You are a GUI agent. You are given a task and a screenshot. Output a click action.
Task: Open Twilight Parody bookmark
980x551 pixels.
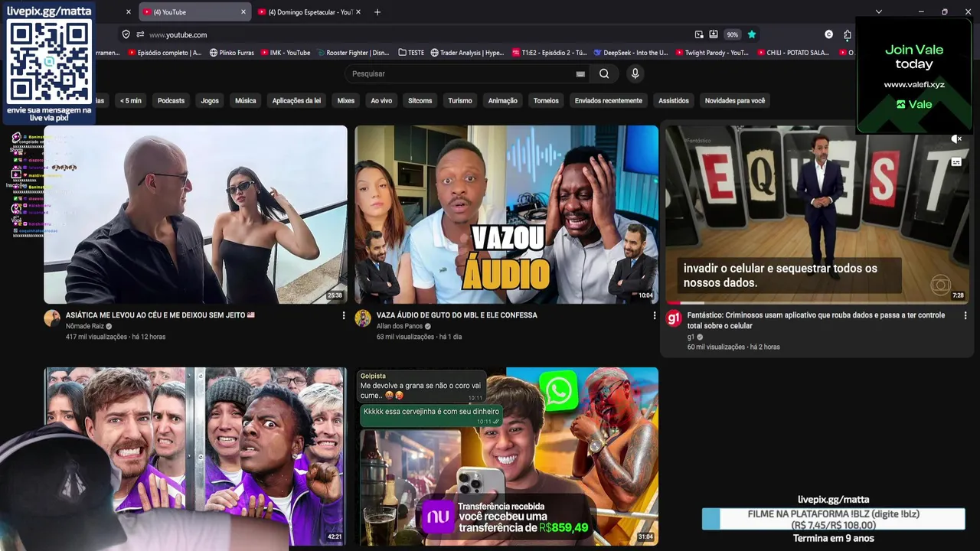pos(712,53)
